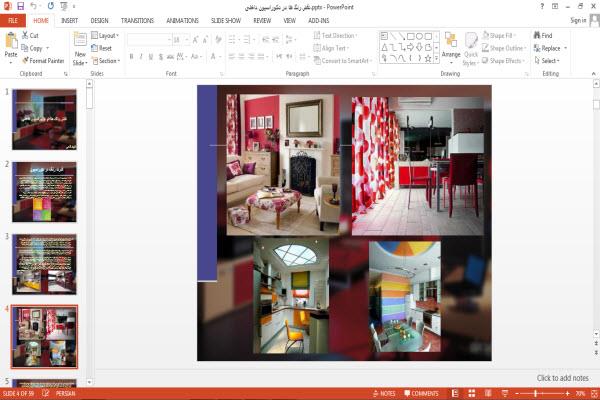The width and height of the screenshot is (600, 400).
Task: Reset slide layout with Reset
Action: 102,48
